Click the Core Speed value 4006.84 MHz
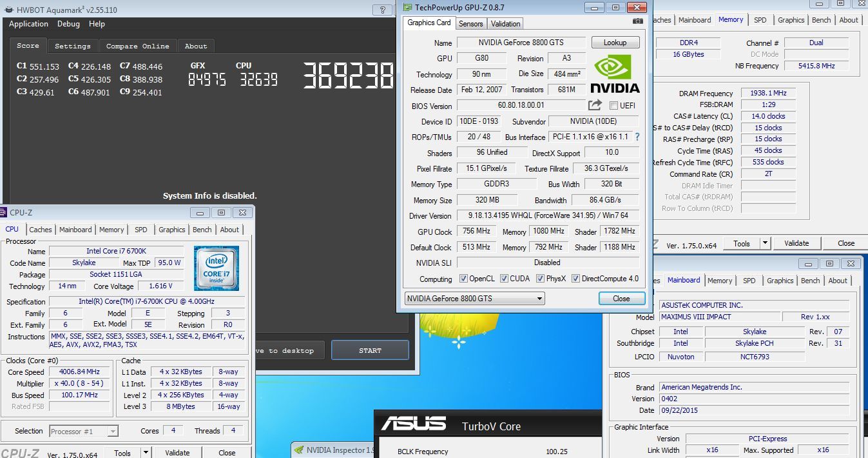Image resolution: width=868 pixels, height=458 pixels. pyautogui.click(x=81, y=372)
